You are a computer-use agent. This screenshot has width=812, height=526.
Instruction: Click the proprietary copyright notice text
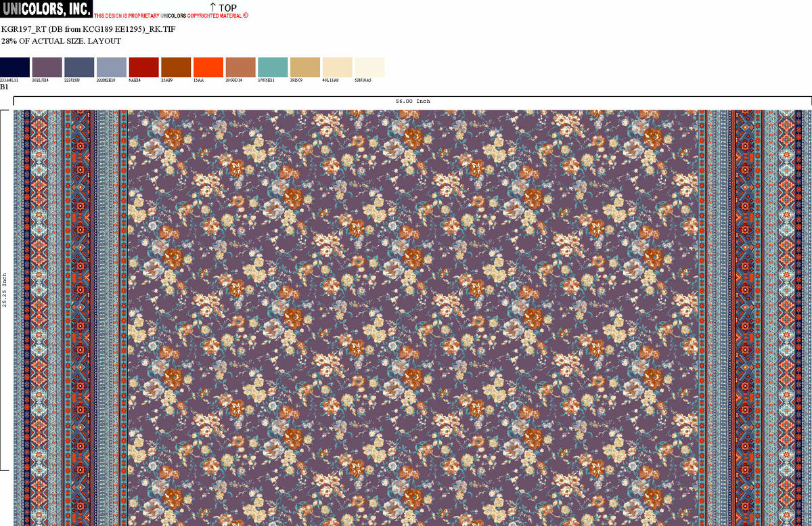point(171,16)
